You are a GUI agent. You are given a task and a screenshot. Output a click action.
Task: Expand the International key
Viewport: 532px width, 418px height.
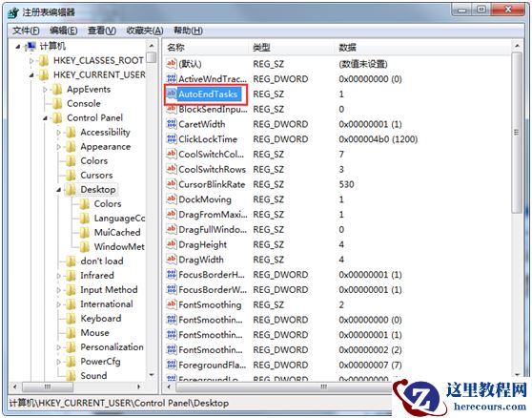point(59,304)
